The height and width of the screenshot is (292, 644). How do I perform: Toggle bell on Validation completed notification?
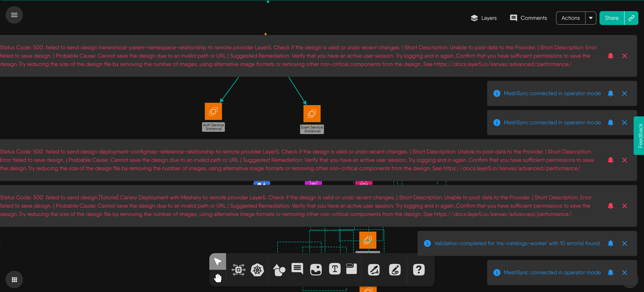point(611,243)
